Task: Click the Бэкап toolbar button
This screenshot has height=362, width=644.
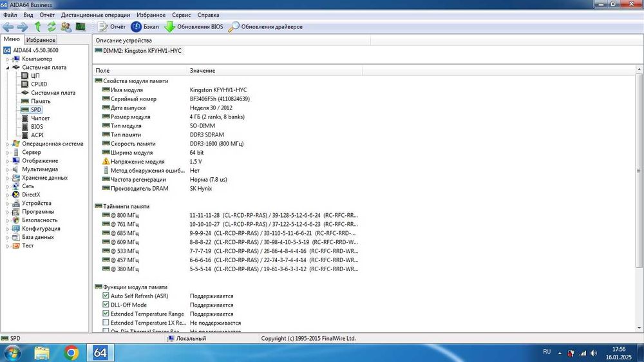Action: 144,26
